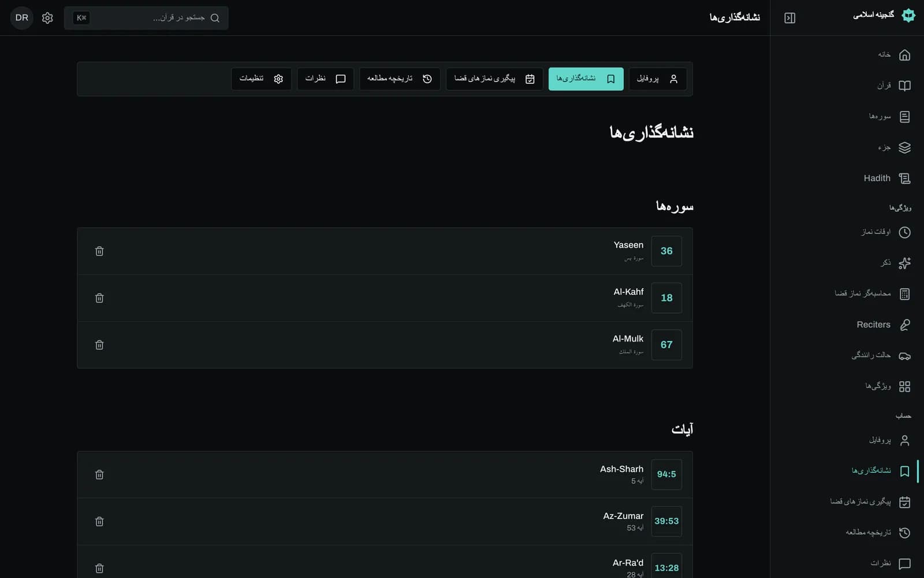
Task: Switch to the Comments (نظرات) tab
Action: click(326, 79)
